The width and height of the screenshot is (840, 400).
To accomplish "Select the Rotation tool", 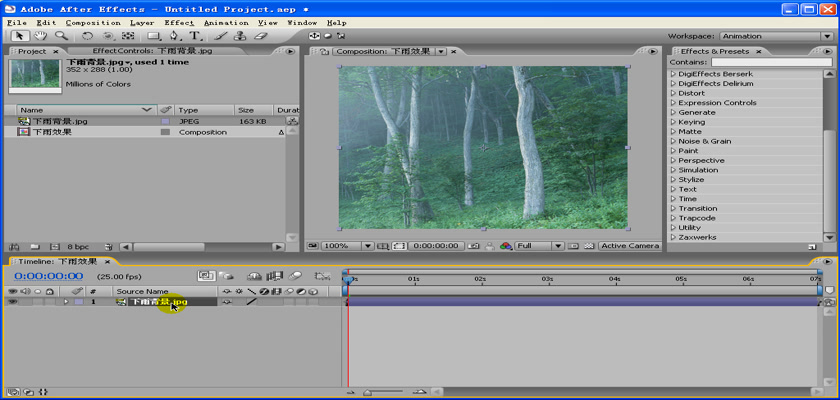I will pyautogui.click(x=87, y=36).
